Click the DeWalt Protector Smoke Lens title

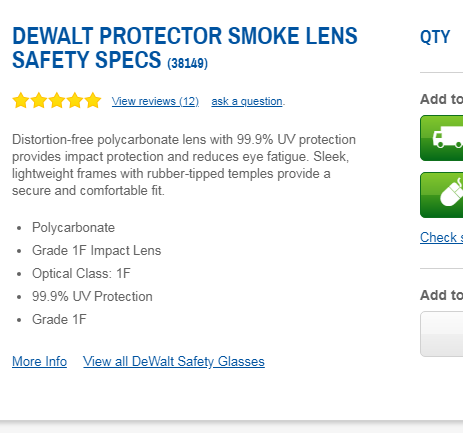click(x=185, y=48)
